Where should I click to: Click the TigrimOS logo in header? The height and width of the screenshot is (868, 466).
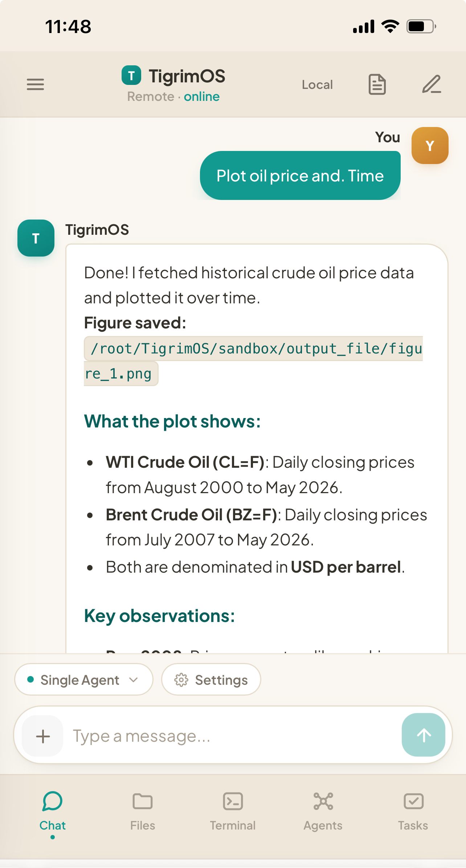coord(131,75)
